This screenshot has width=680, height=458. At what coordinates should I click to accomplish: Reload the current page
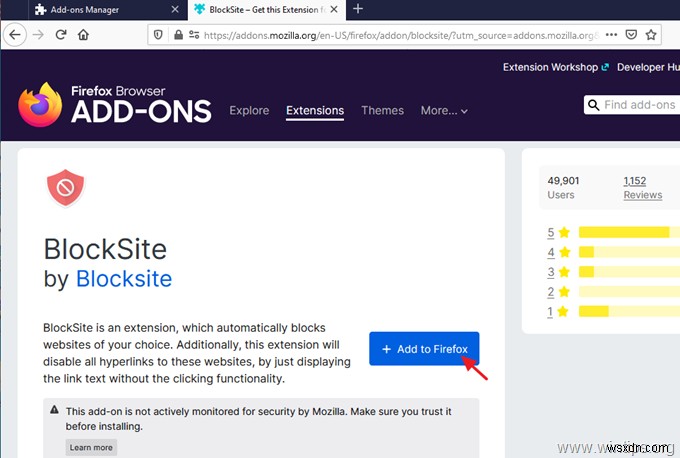point(61,33)
